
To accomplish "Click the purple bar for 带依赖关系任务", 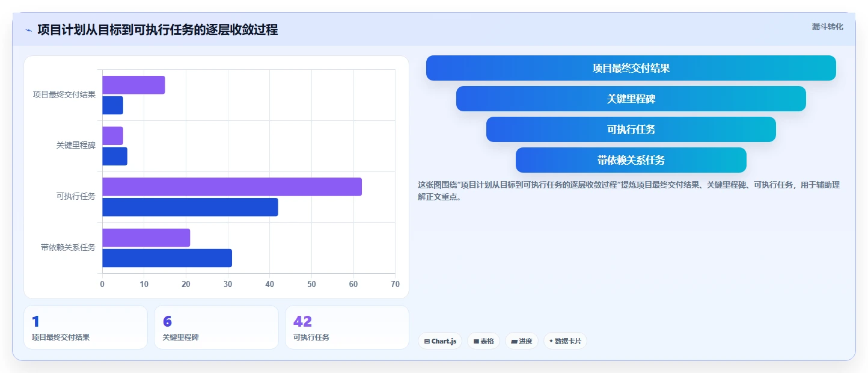I will click(146, 238).
